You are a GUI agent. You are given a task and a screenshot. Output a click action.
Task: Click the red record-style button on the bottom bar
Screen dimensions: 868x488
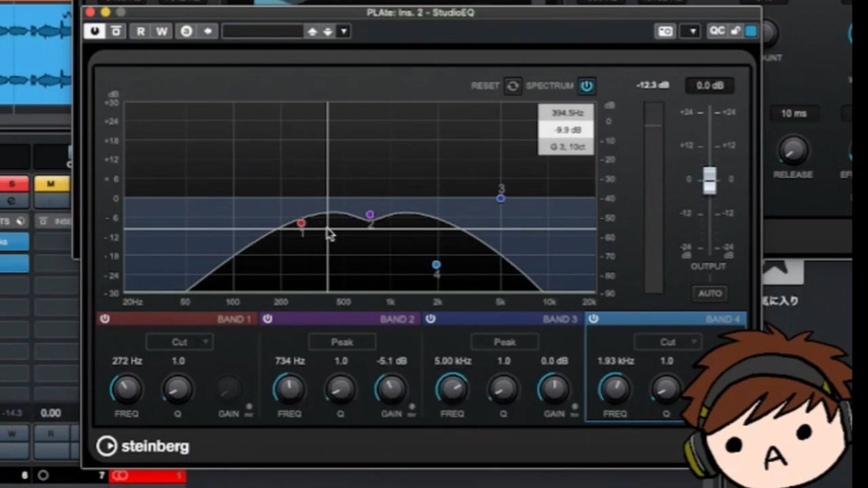pyautogui.click(x=147, y=475)
